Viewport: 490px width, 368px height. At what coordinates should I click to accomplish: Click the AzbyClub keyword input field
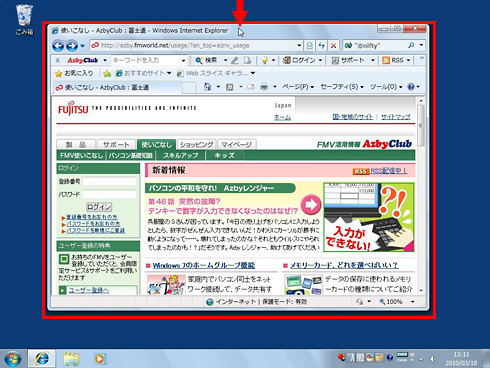click(x=146, y=60)
